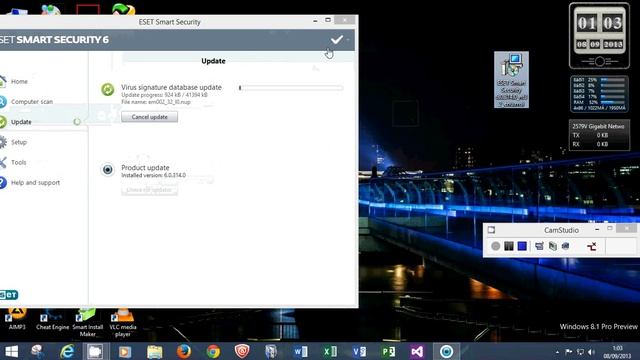Click the CPU and RAM meter gadget
The height and width of the screenshot is (360, 640).
599,94
